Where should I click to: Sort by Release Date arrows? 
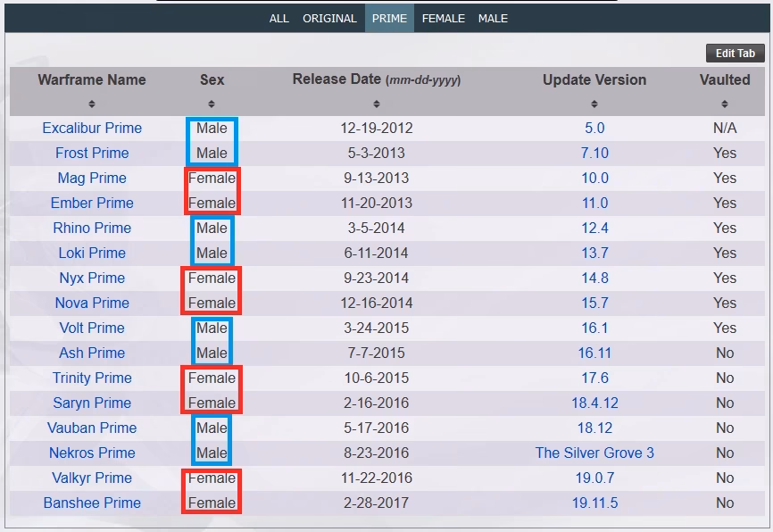tap(376, 104)
